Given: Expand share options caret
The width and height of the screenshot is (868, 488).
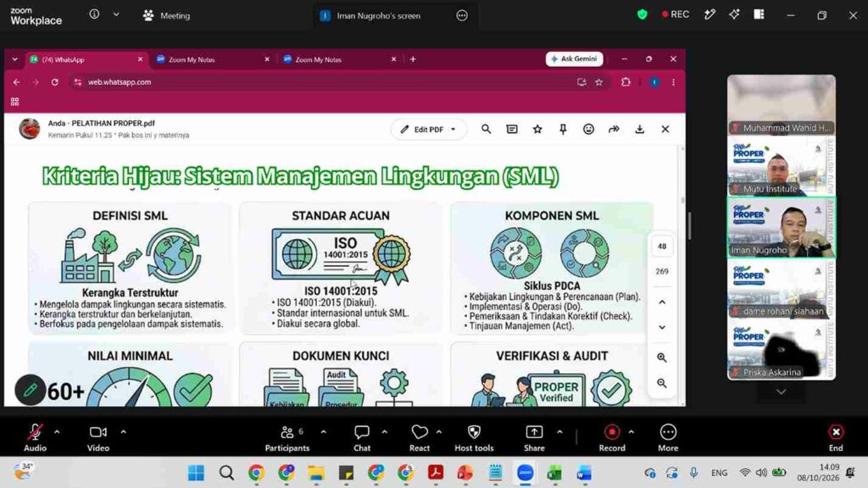Looking at the screenshot, I should [559, 432].
